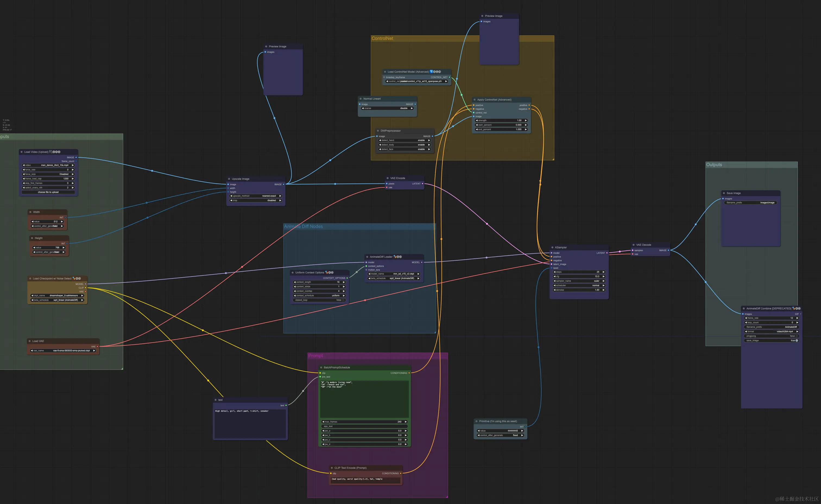Click collapse dot on Upscale Image node

coord(229,179)
